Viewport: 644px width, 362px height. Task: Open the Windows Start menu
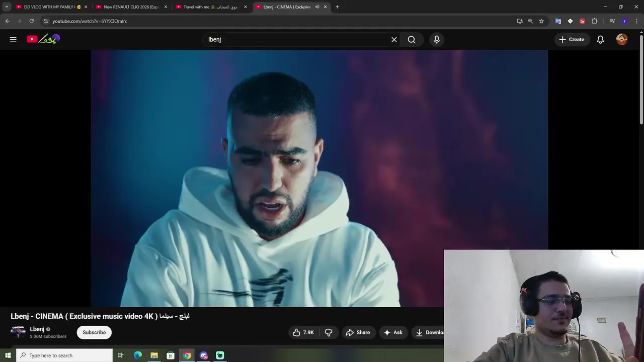(8, 355)
